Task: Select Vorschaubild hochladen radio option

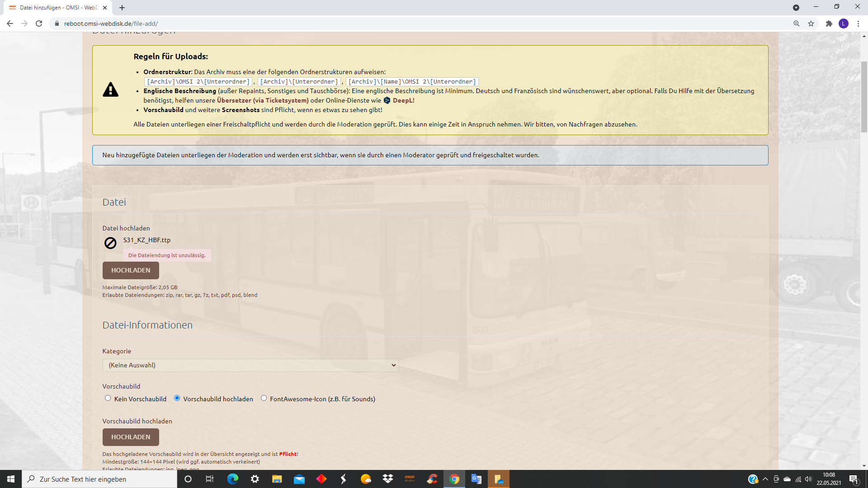Action: pos(177,398)
